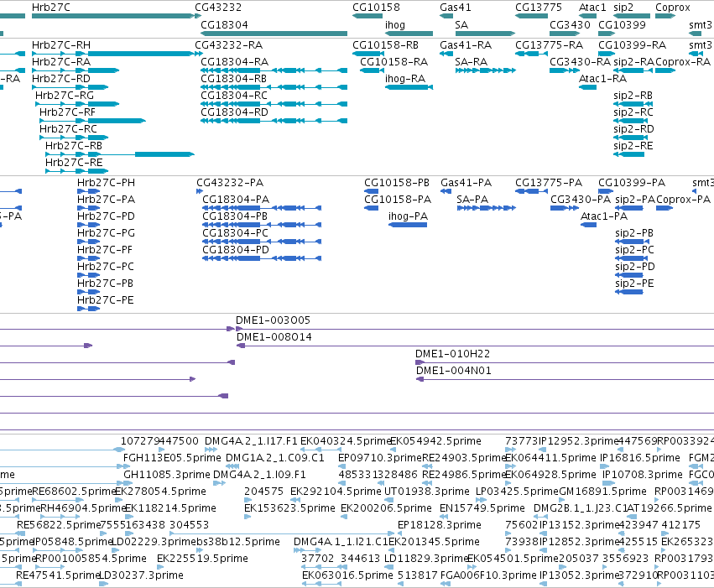
Task: Select transcript sip2-RE
Action: coord(629,154)
